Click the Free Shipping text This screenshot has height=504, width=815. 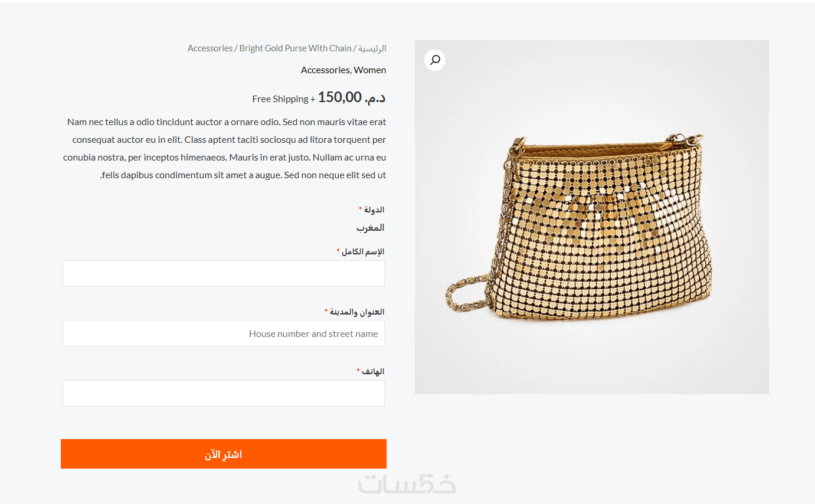click(x=280, y=99)
